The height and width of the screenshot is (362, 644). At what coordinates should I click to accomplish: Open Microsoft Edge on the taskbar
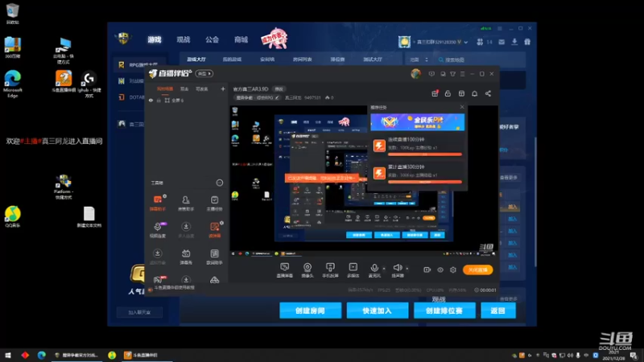pos(42,355)
